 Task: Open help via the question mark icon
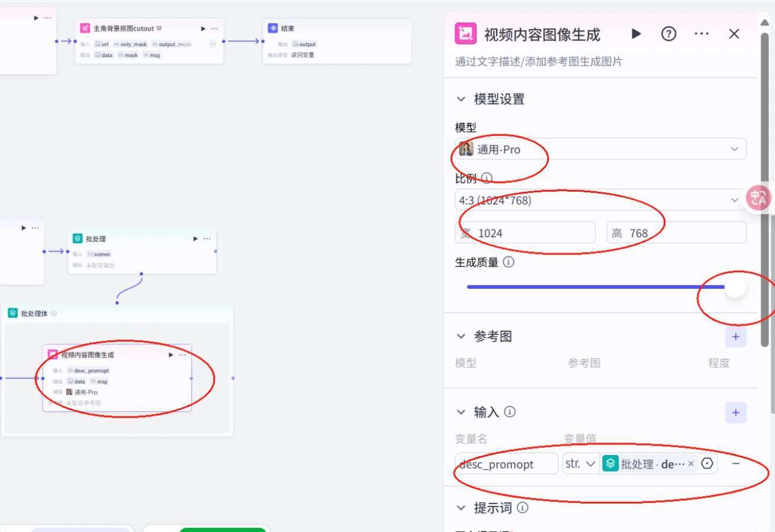tap(668, 34)
